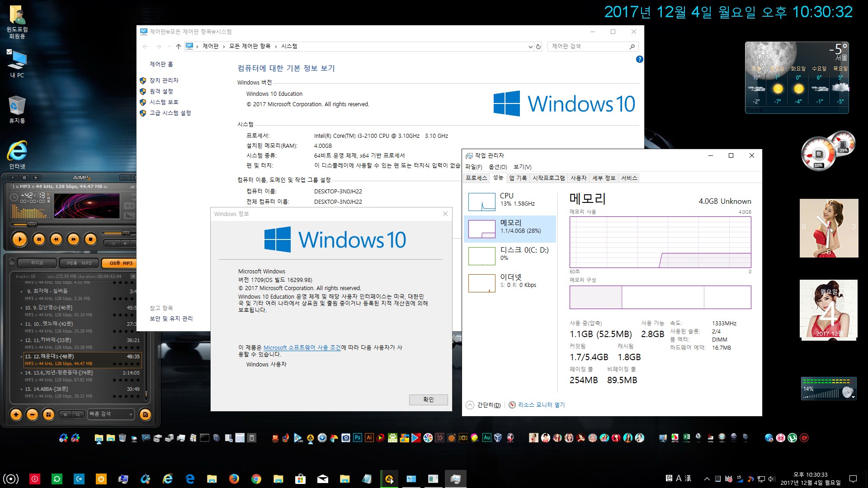Open Microsoft 소프트웨어 사용 조건 link
Image resolution: width=868 pixels, height=488 pixels.
[x=302, y=347]
